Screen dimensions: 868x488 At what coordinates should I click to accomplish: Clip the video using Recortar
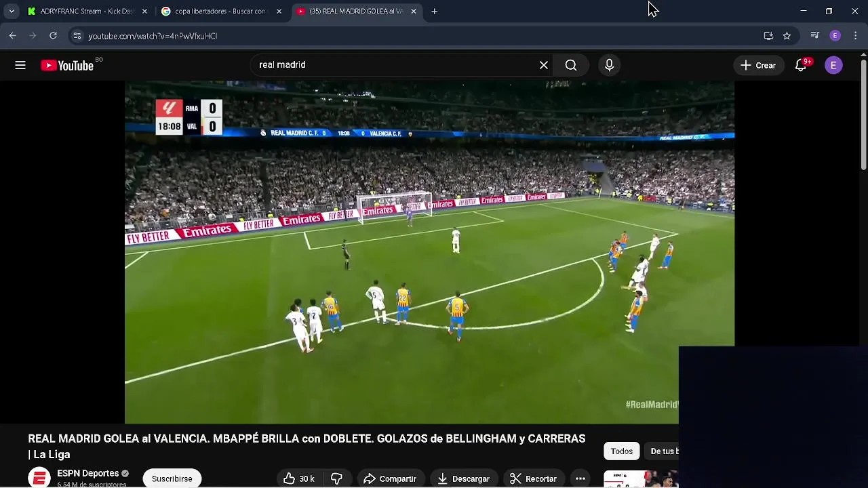(x=534, y=479)
